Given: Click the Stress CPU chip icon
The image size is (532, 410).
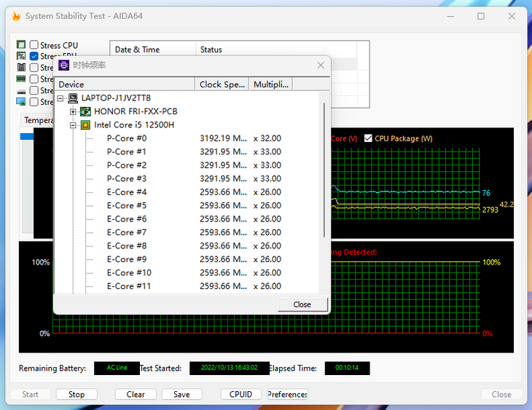Looking at the screenshot, I should tap(21, 44).
